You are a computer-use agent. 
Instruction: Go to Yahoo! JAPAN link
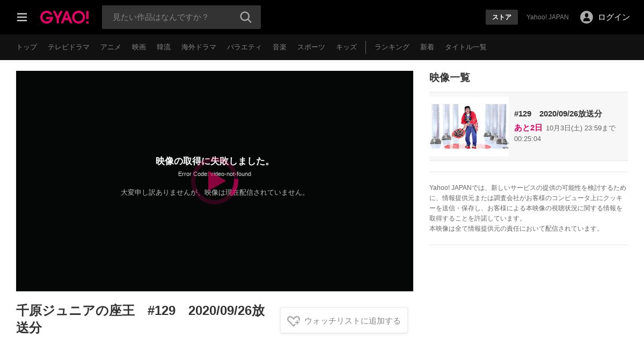(547, 17)
